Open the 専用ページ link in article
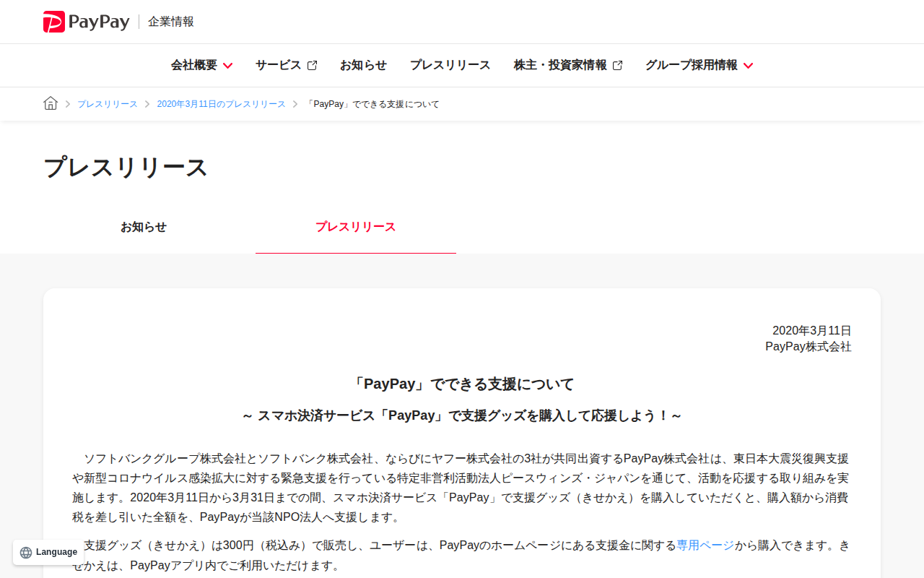 click(x=705, y=545)
